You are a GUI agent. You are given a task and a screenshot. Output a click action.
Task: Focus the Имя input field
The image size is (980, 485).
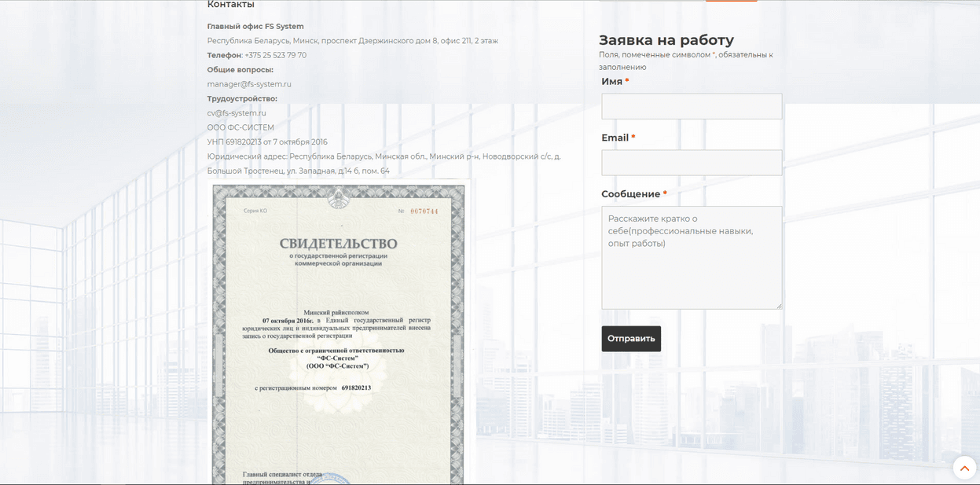click(x=691, y=107)
